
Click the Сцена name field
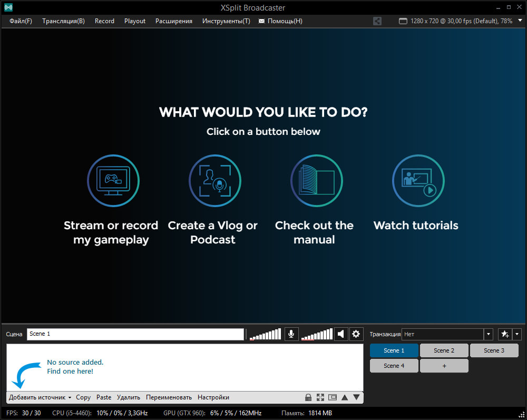135,334
